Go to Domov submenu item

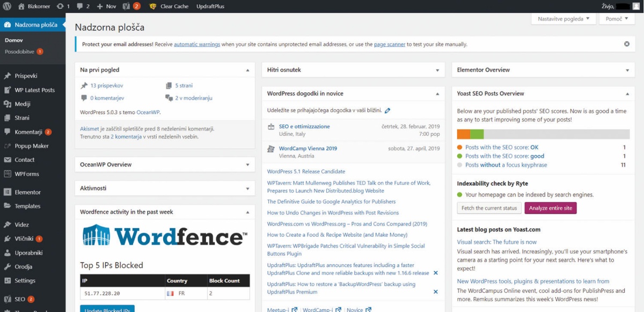click(14, 40)
